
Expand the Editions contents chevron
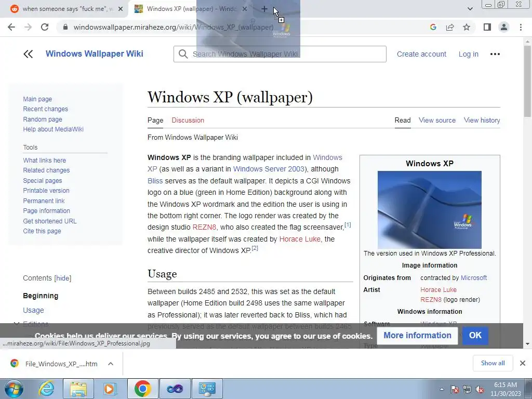(16, 324)
